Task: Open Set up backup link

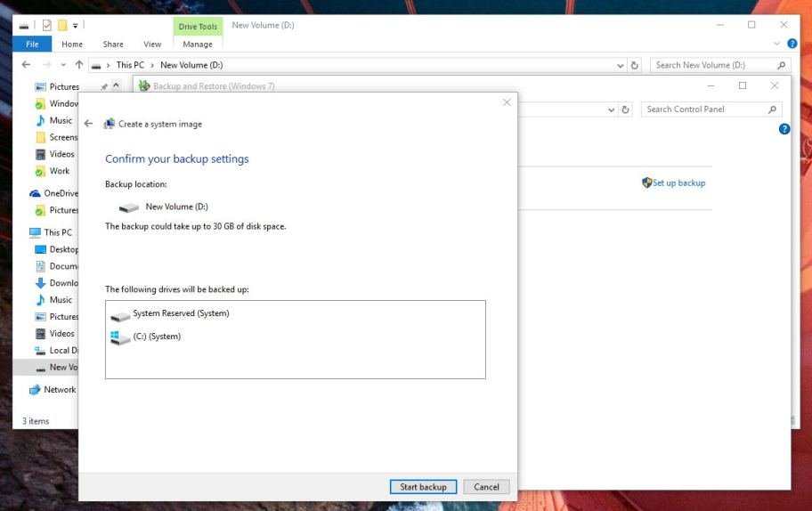Action: point(678,182)
